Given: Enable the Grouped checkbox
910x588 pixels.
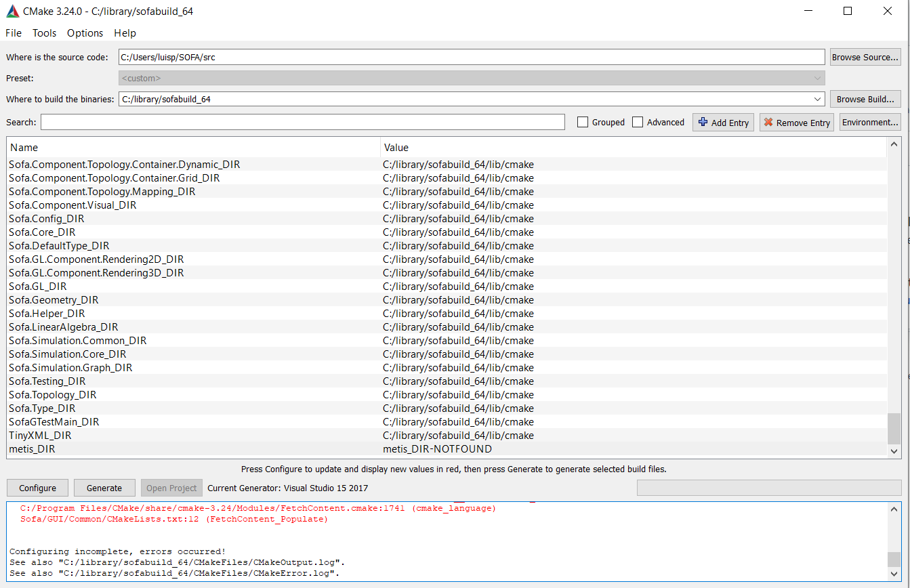Looking at the screenshot, I should coord(583,123).
